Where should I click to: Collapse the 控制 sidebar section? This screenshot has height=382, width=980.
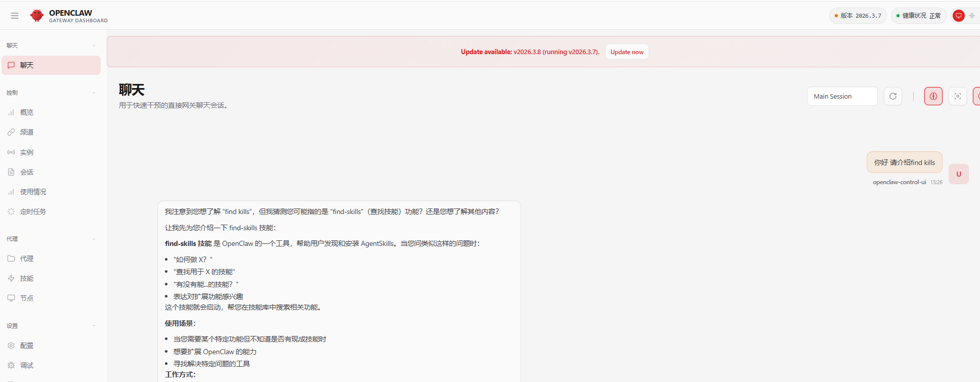(94, 93)
